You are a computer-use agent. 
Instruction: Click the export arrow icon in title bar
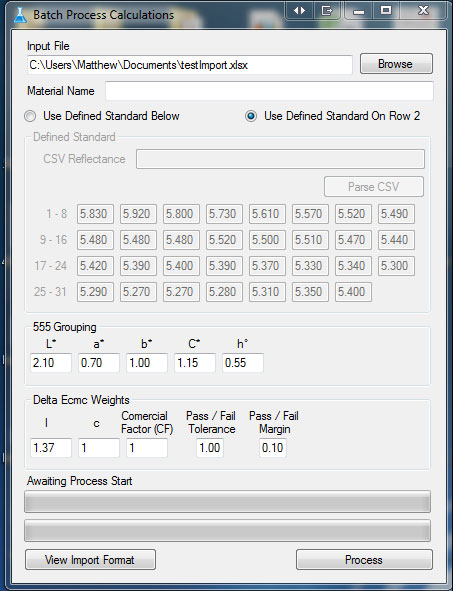327,11
